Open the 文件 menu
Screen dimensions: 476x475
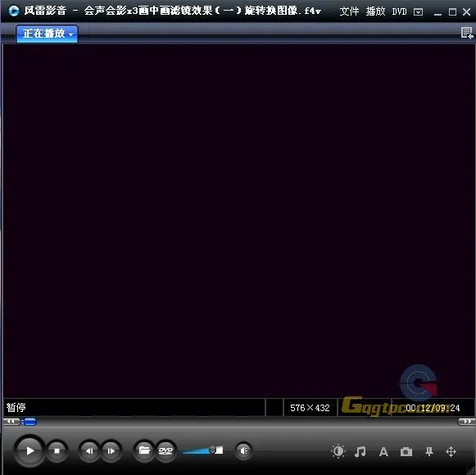pyautogui.click(x=349, y=11)
